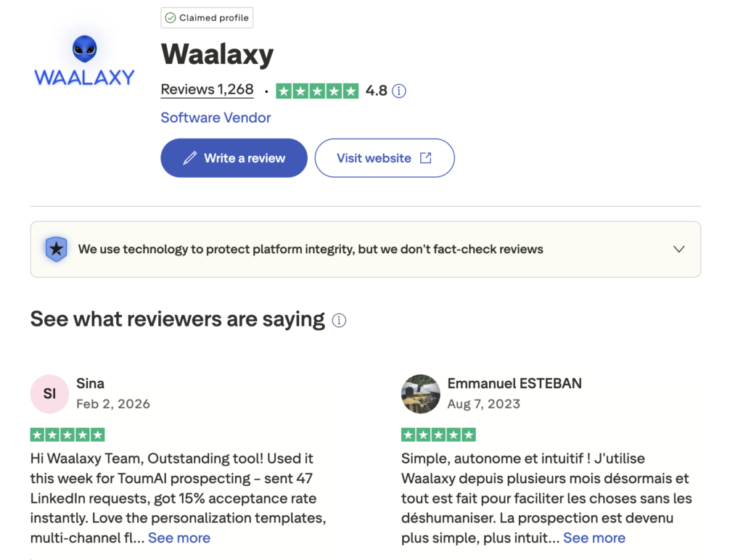Open info icon beside See what reviewers are saying
Image resolution: width=743 pixels, height=560 pixels.
(339, 320)
